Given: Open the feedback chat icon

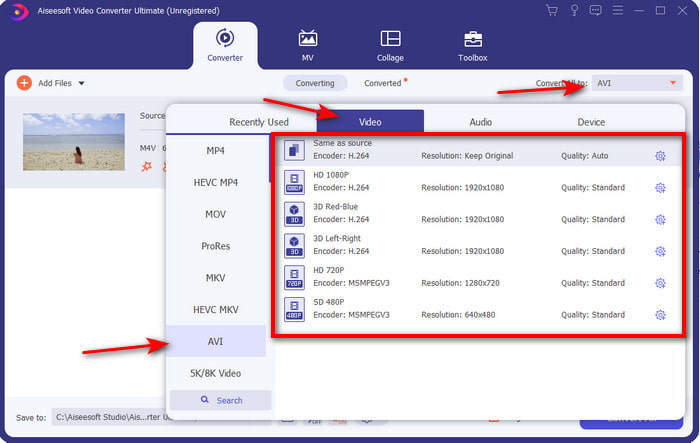Looking at the screenshot, I should pos(596,10).
